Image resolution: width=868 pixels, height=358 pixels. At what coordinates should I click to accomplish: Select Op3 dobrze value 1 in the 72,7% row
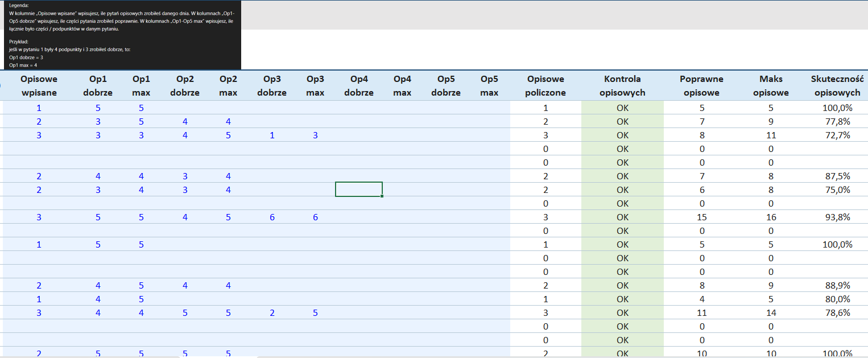click(x=272, y=135)
